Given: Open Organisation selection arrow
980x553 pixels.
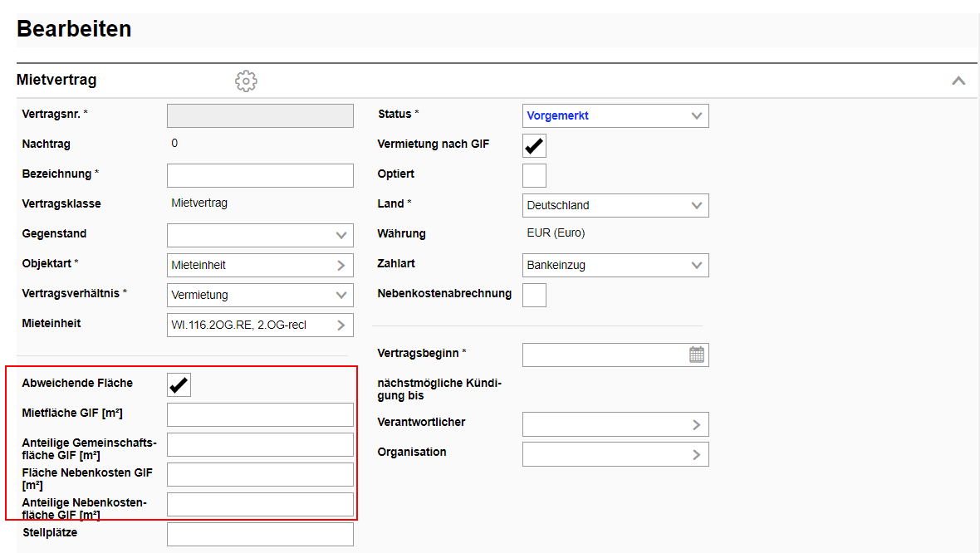Looking at the screenshot, I should (x=696, y=455).
